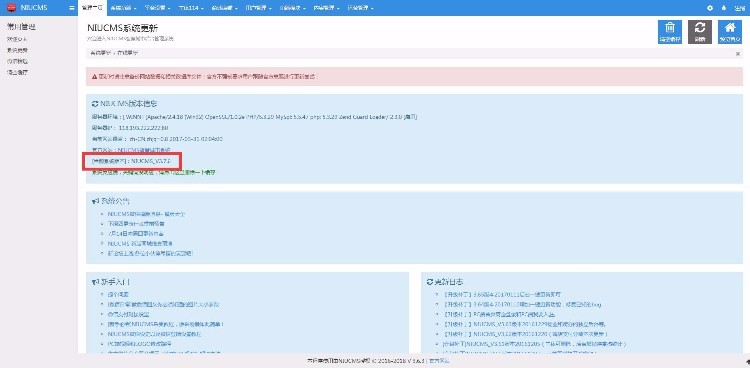750x368 pixels.
Task: Open the PC端 LOGO tutorial link
Action: pyautogui.click(x=140, y=344)
